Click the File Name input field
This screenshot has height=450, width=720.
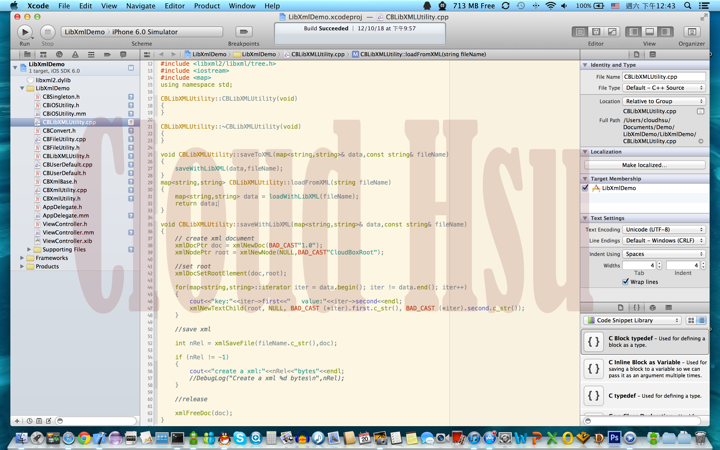pos(664,77)
